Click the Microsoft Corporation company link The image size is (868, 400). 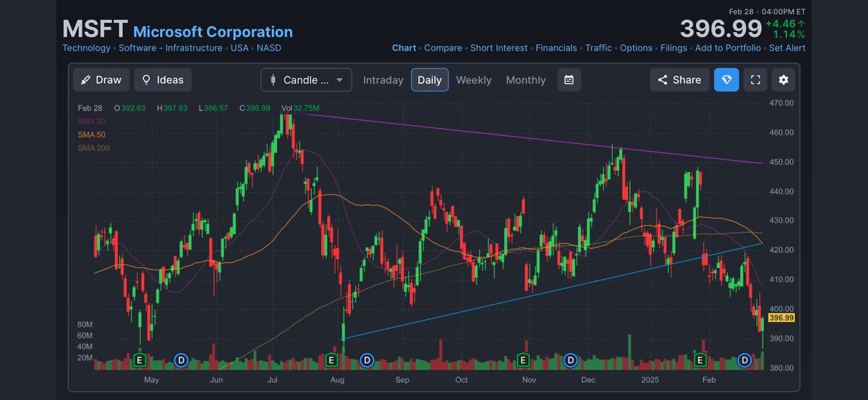coord(213,32)
